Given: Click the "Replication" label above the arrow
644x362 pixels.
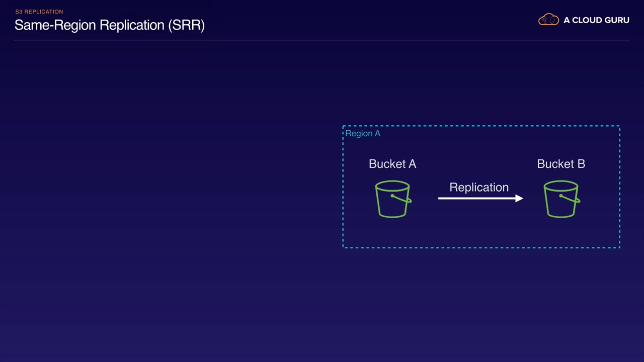Looking at the screenshot, I should pyautogui.click(x=479, y=187).
